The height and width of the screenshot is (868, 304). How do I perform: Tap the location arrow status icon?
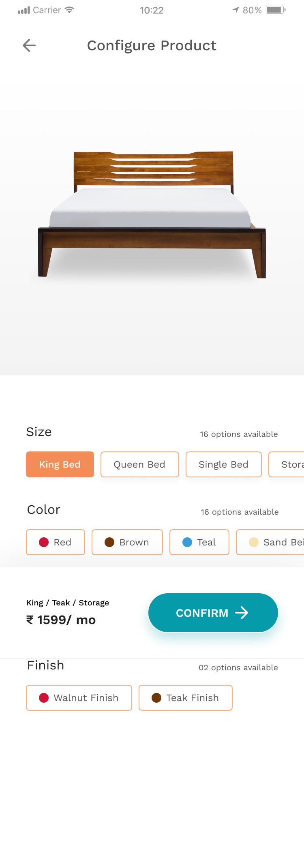[x=235, y=10]
